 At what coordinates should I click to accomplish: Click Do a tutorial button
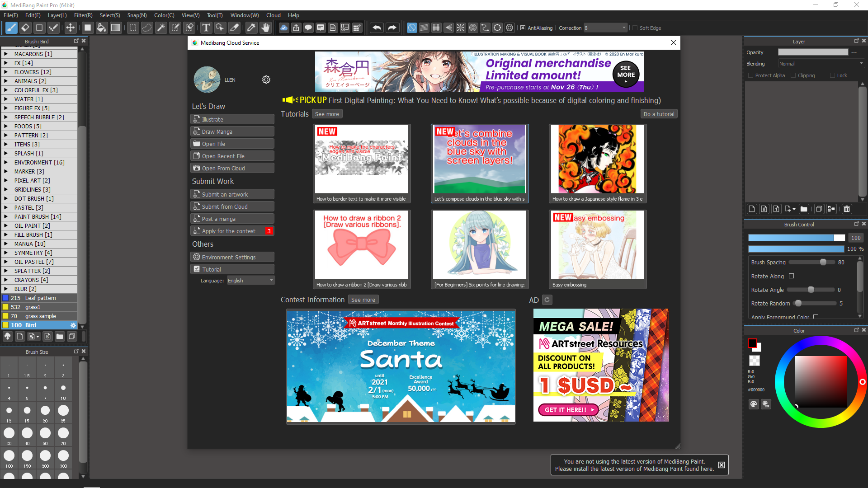click(x=659, y=114)
